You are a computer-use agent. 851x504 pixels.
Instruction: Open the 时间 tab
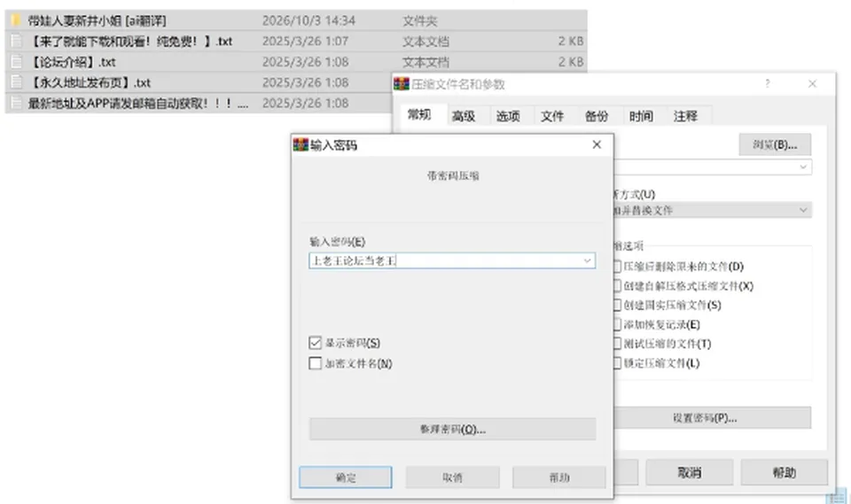point(641,116)
